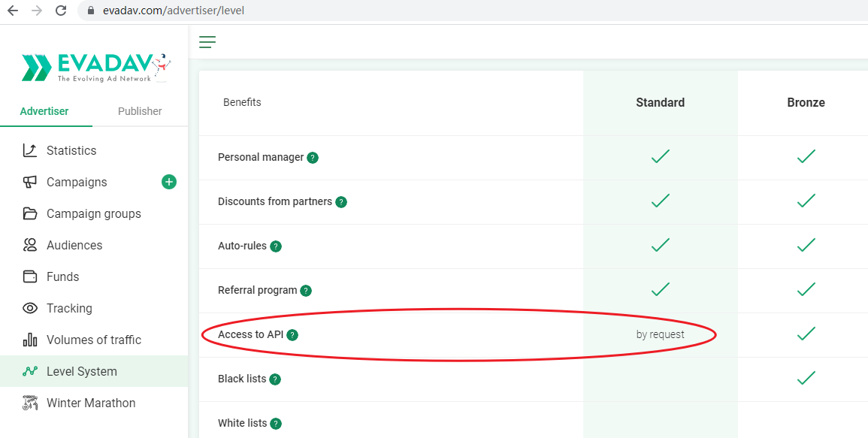
Task: Click help icon beside White lists
Action: coord(276,424)
